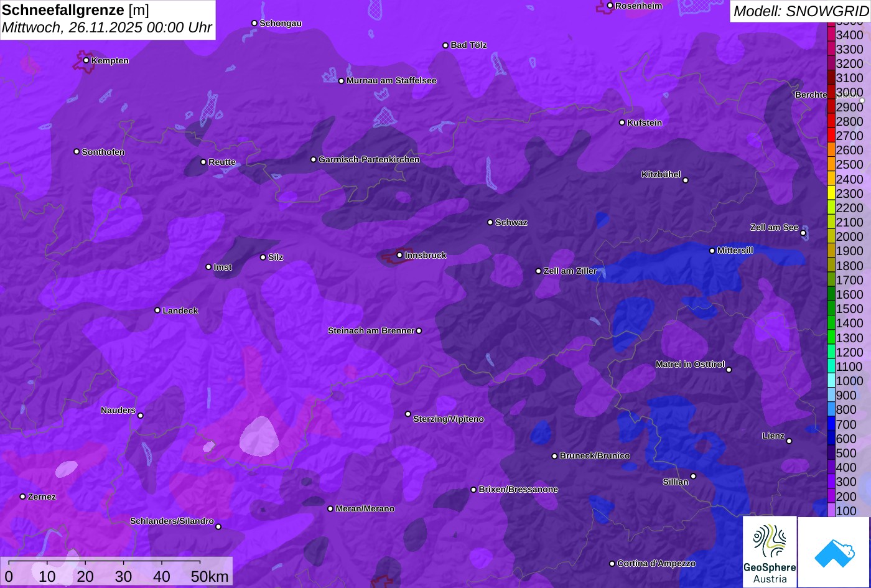
Task: Click the Schongau town label
Action: coord(281,23)
